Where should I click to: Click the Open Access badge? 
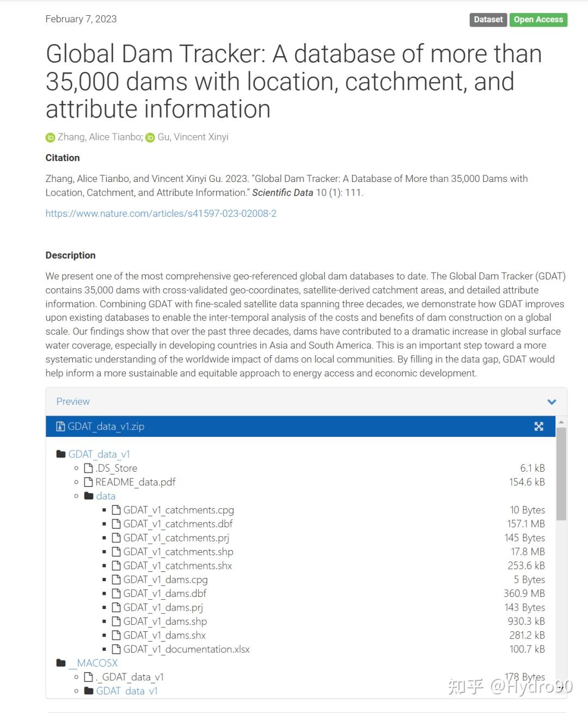538,20
